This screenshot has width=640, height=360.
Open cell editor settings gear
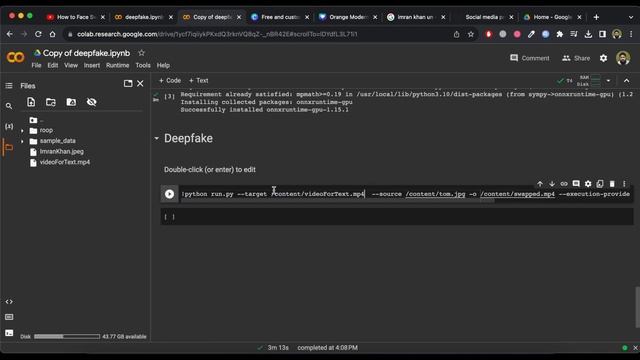pos(588,184)
